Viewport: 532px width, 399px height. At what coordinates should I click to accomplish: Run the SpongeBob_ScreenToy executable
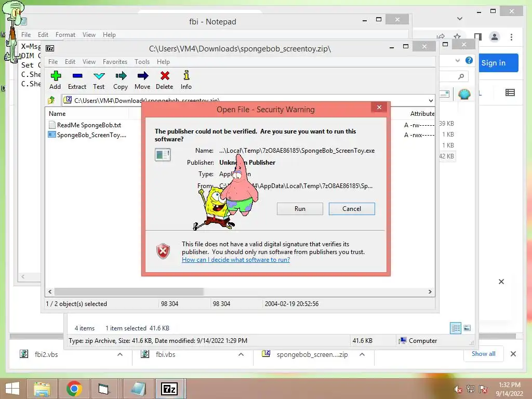[x=300, y=209]
